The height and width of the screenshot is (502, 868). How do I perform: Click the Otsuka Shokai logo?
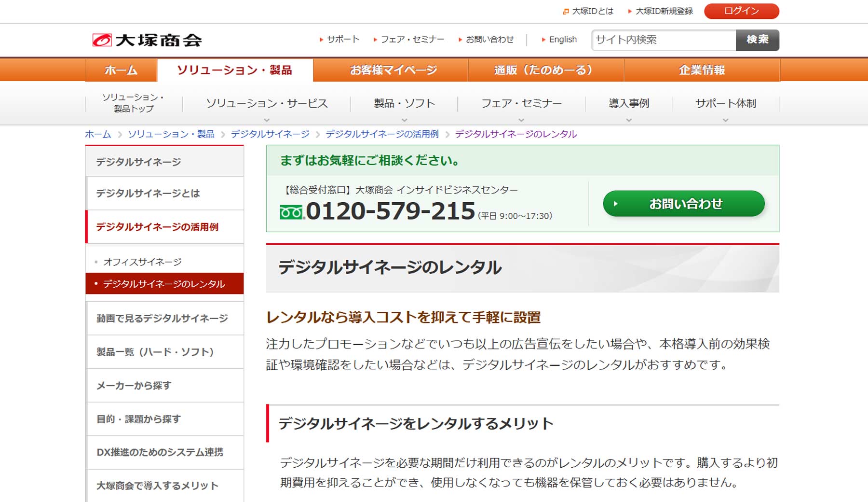coord(147,40)
